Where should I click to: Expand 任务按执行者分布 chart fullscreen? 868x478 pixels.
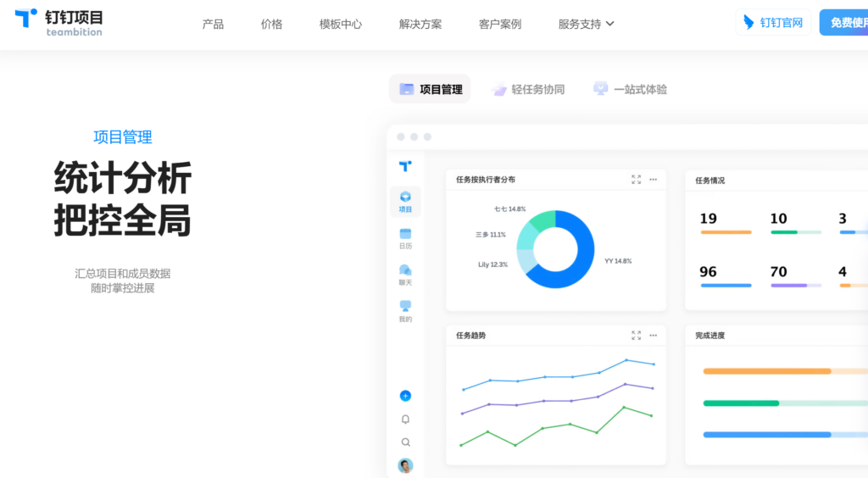[636, 180]
